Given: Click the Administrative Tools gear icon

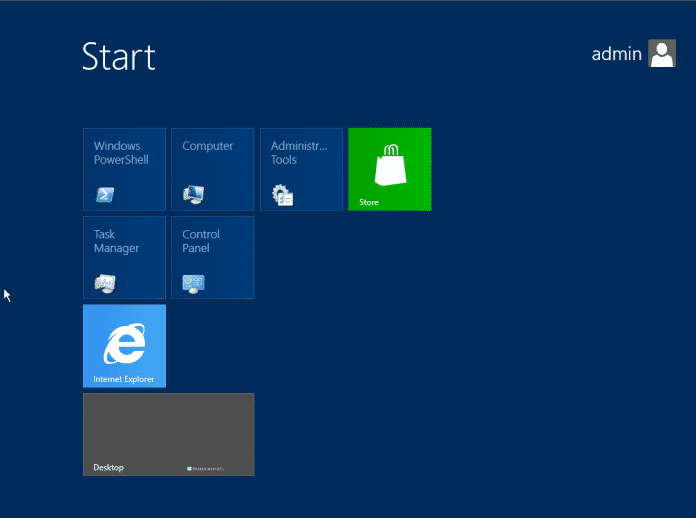Looking at the screenshot, I should coord(282,195).
